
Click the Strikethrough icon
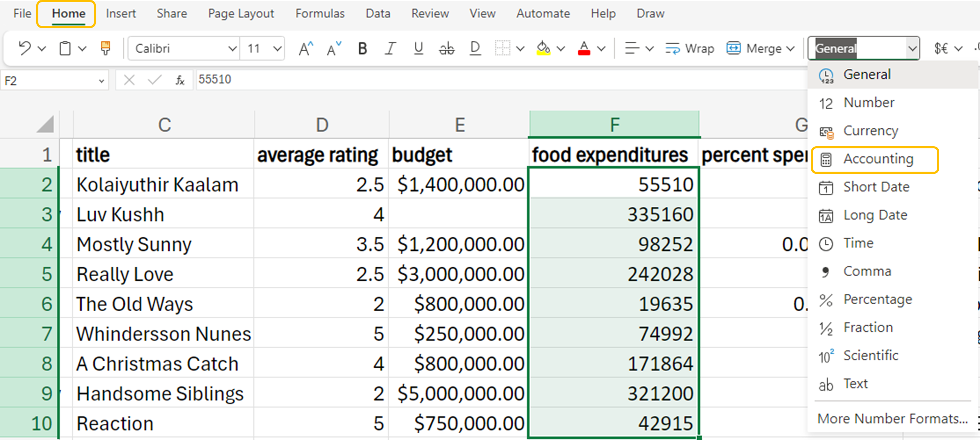pos(446,49)
